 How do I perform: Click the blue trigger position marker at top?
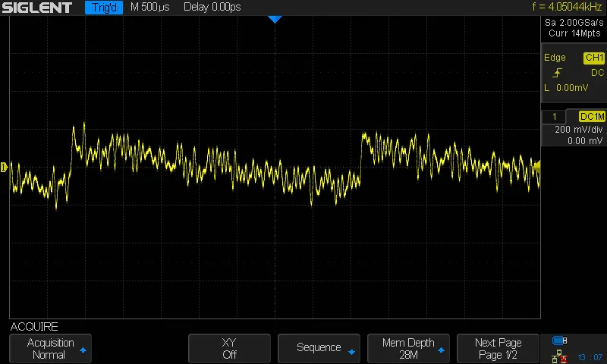275,20
